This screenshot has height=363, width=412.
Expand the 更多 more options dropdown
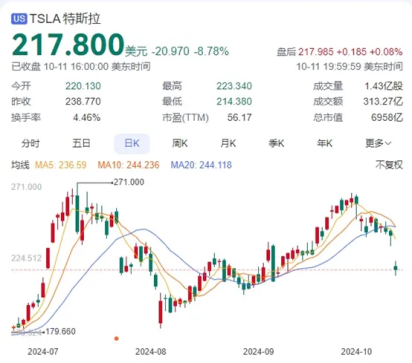(x=378, y=144)
